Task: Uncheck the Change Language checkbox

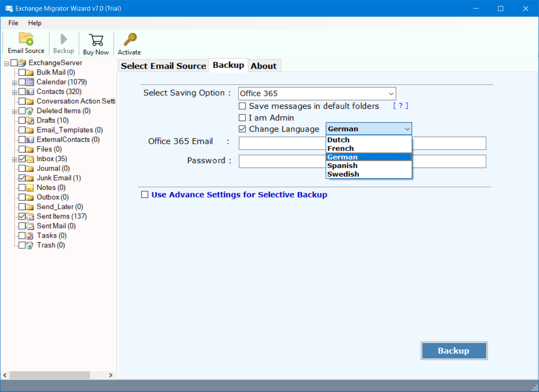Action: click(242, 129)
